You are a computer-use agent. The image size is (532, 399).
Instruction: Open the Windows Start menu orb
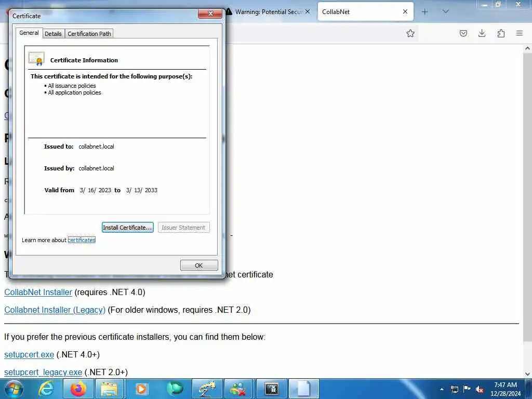point(14,389)
